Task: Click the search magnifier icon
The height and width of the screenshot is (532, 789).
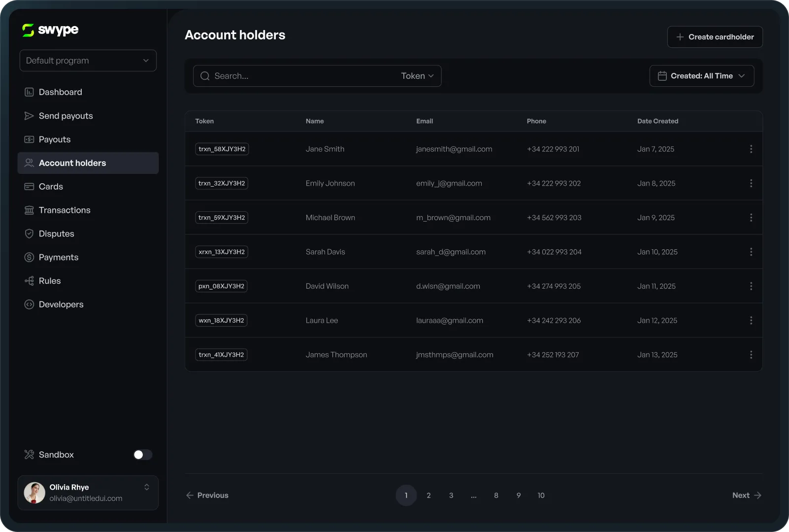Action: pos(205,76)
